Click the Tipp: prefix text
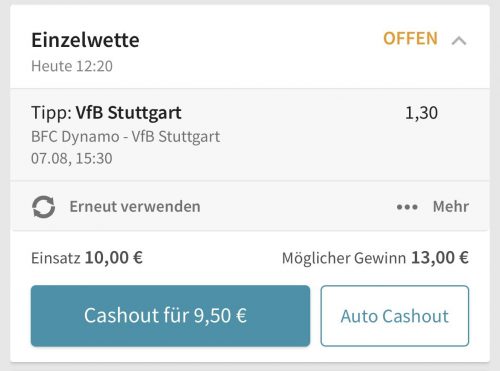 (x=51, y=113)
